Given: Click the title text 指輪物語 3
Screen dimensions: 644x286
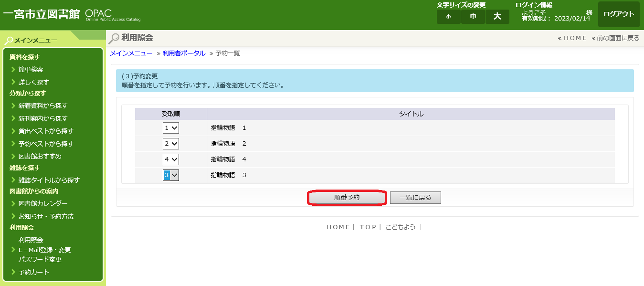Looking at the screenshot, I should tap(228, 175).
